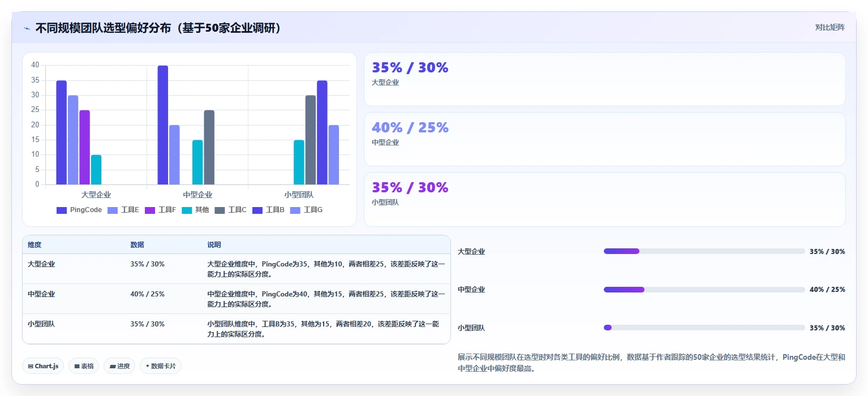Click the gray 工具C bar in 中型企业 group
The image size is (868, 396).
[209, 147]
